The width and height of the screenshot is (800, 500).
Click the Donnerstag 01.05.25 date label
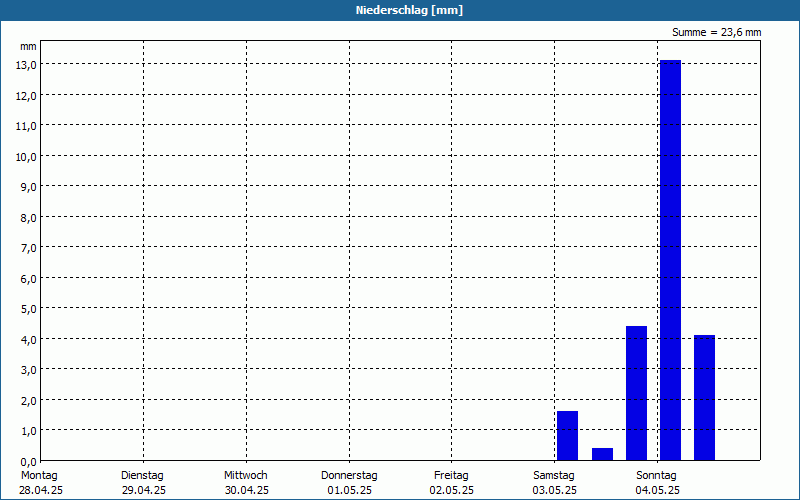coord(349,483)
